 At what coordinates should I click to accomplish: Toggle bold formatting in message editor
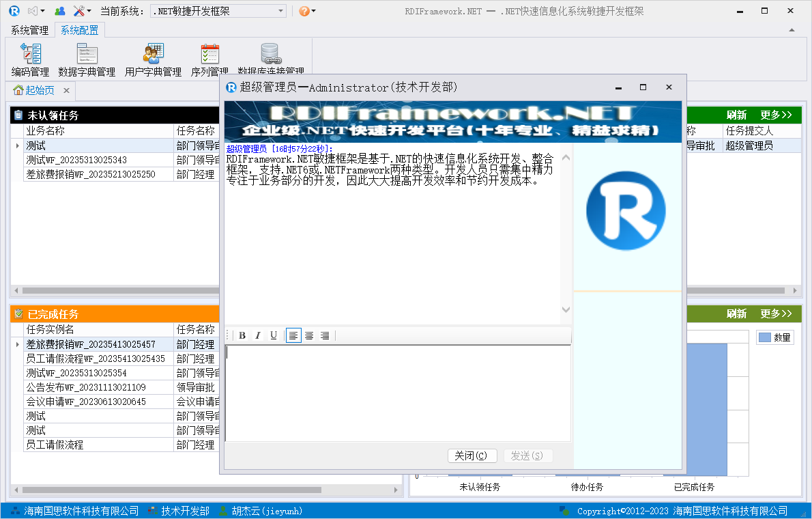click(242, 335)
